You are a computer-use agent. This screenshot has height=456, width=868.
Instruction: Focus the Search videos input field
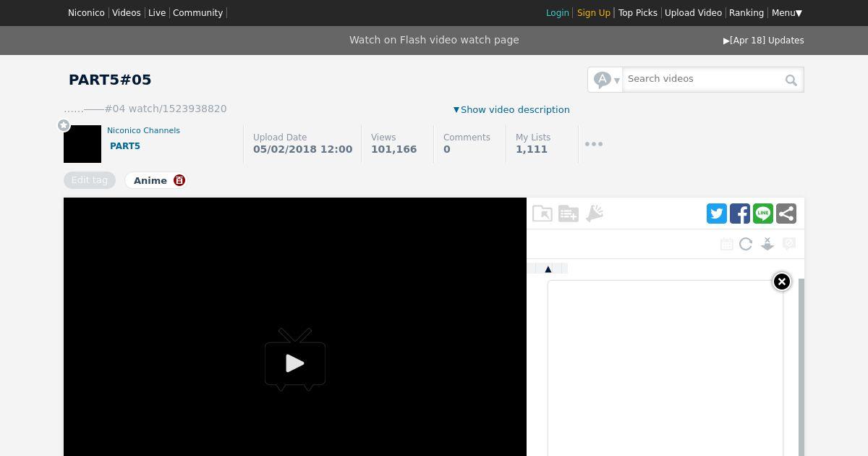703,79
